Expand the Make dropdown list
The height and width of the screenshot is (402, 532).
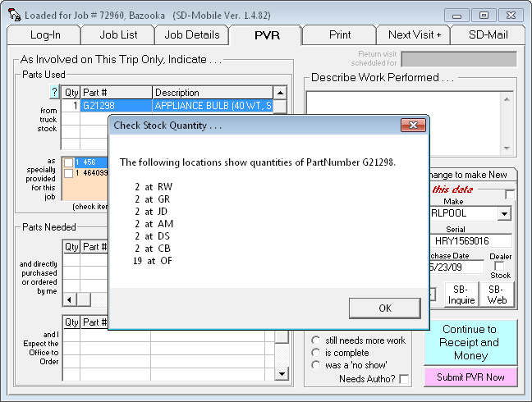click(504, 214)
